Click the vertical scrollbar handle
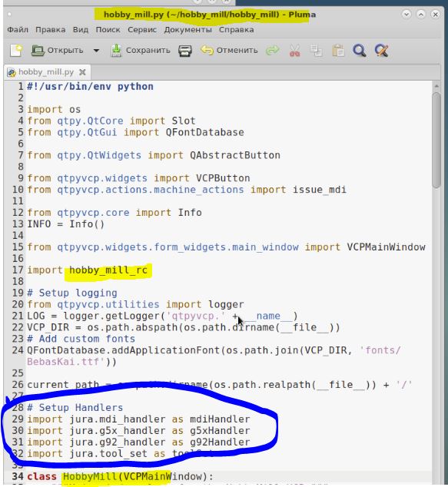The width and height of the screenshot is (448, 487). pos(436,140)
